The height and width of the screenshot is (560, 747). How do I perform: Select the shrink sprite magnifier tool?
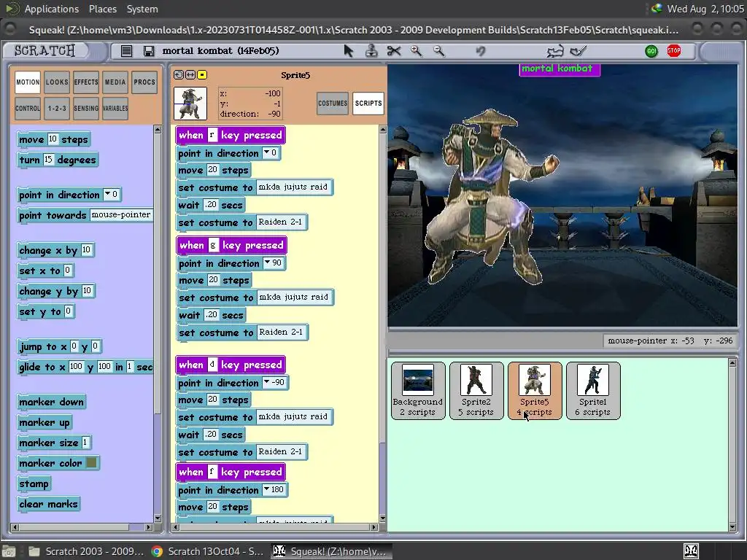438,50
